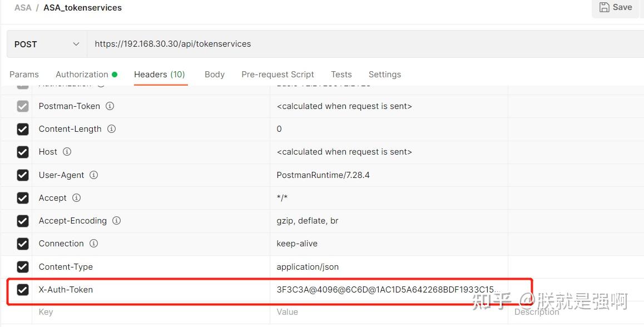Click the info icon beside Content-Length header

pos(111,128)
